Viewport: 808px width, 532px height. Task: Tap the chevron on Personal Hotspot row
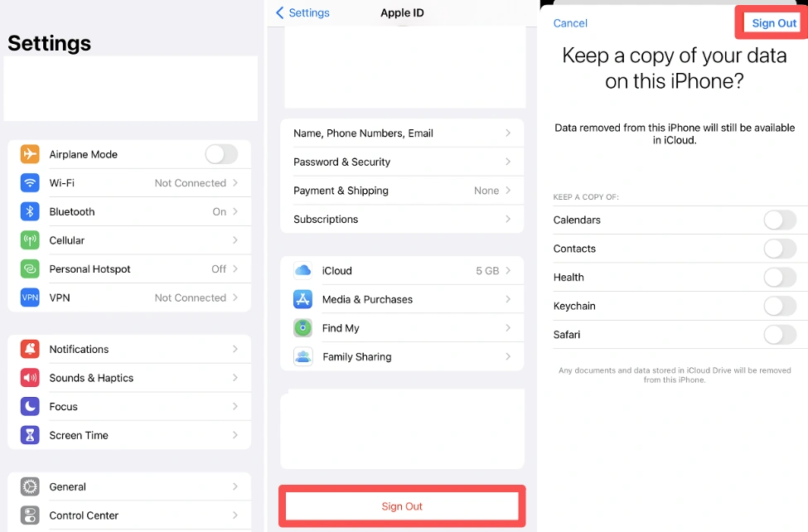(x=235, y=269)
